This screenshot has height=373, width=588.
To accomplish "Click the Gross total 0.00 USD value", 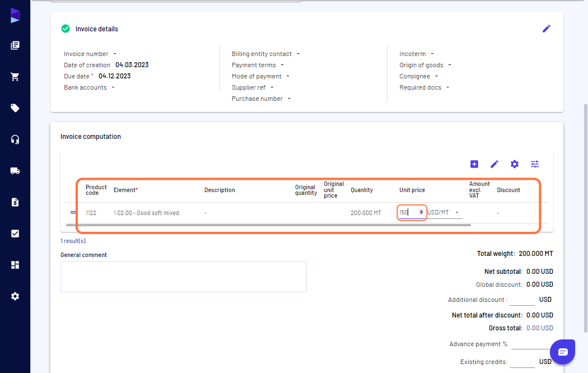I will [x=540, y=328].
